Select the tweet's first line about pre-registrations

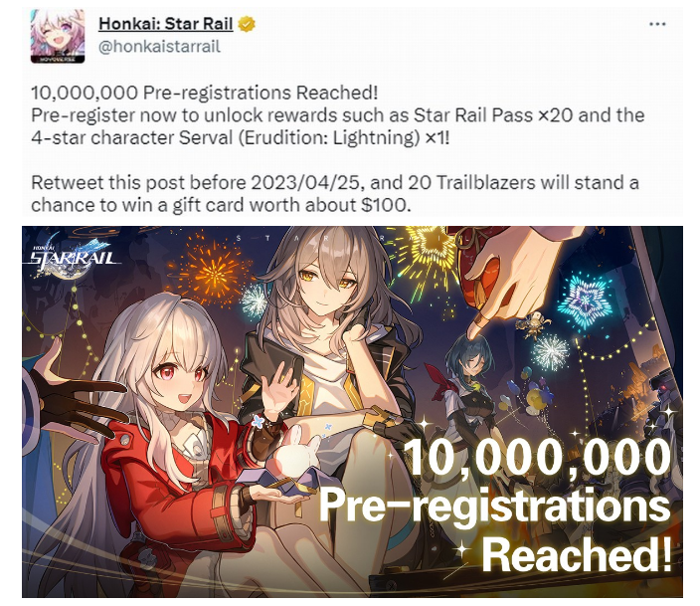[x=205, y=93]
